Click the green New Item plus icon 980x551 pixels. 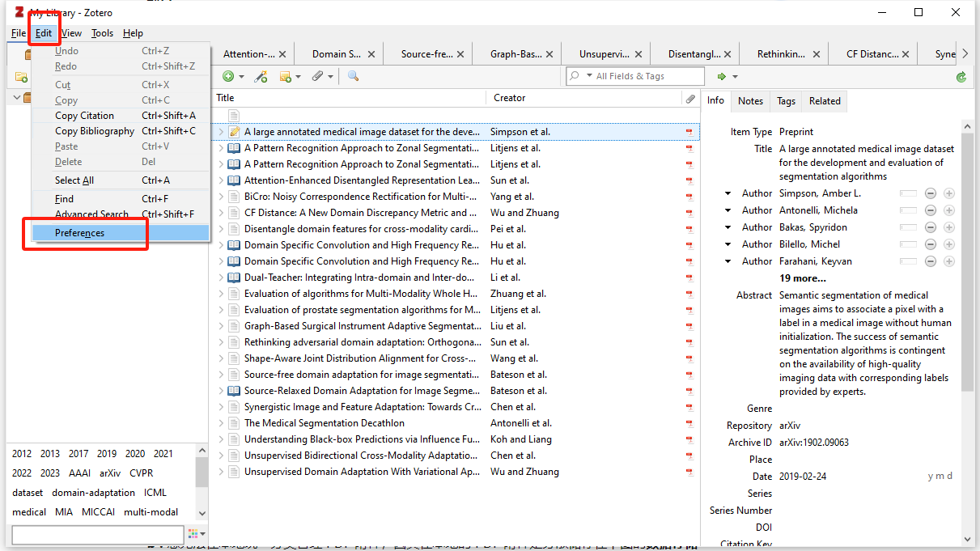point(228,76)
